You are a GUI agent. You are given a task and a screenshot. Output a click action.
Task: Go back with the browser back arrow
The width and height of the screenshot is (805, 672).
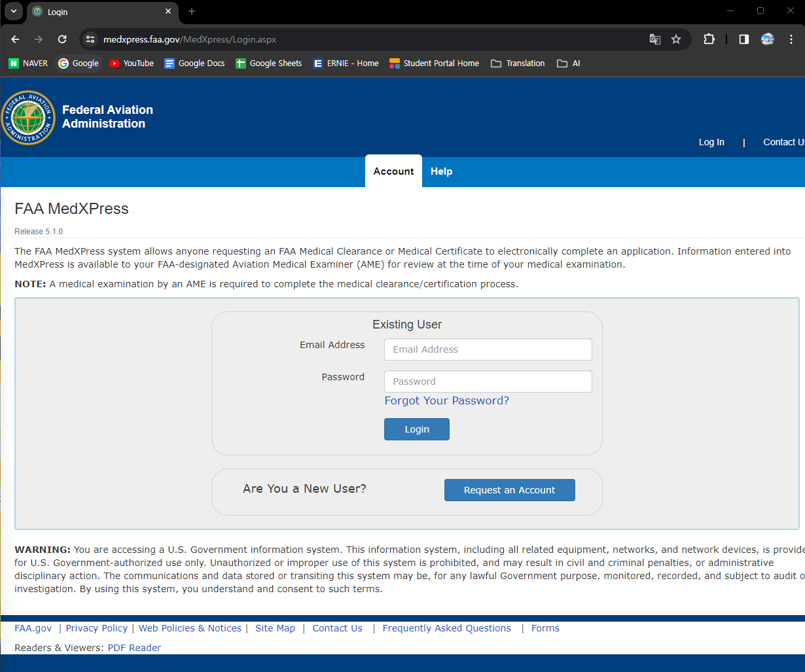[x=16, y=39]
